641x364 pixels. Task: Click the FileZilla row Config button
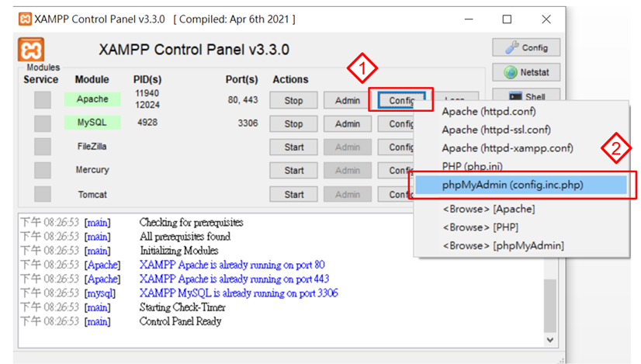pyautogui.click(x=396, y=147)
